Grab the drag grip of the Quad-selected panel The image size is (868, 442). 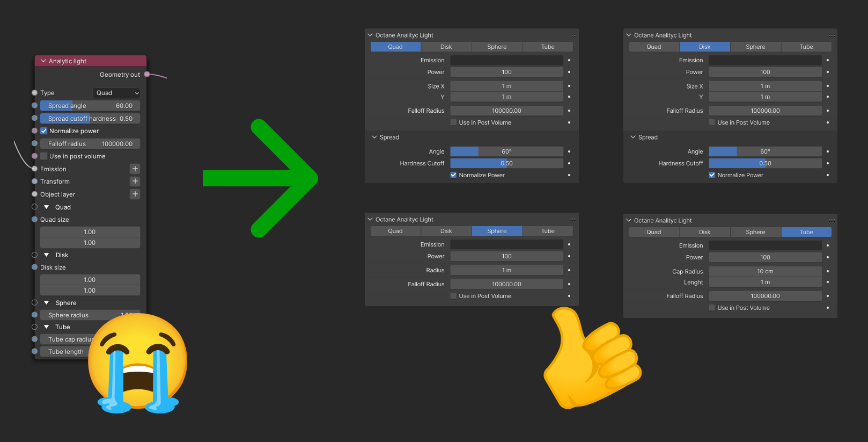coord(573,35)
